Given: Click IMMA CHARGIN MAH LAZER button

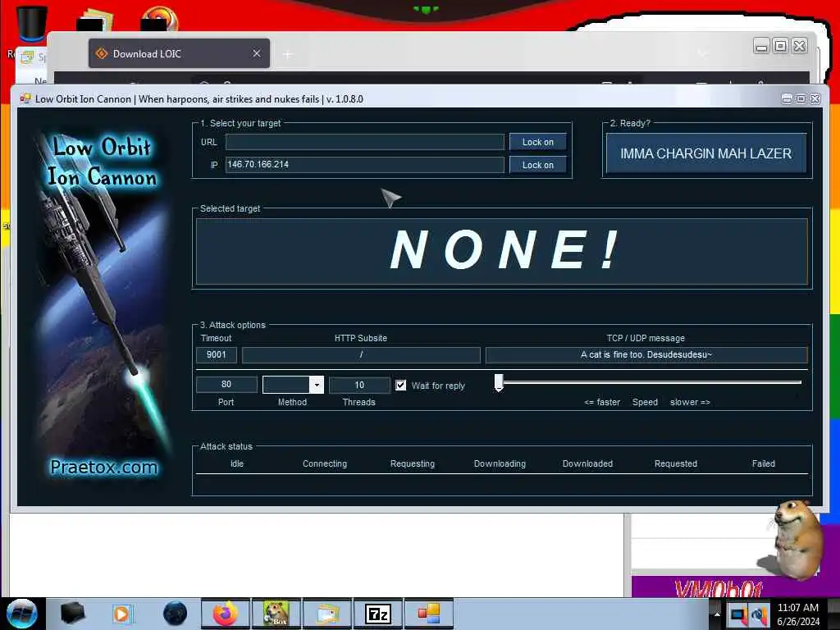Looking at the screenshot, I should click(706, 153).
